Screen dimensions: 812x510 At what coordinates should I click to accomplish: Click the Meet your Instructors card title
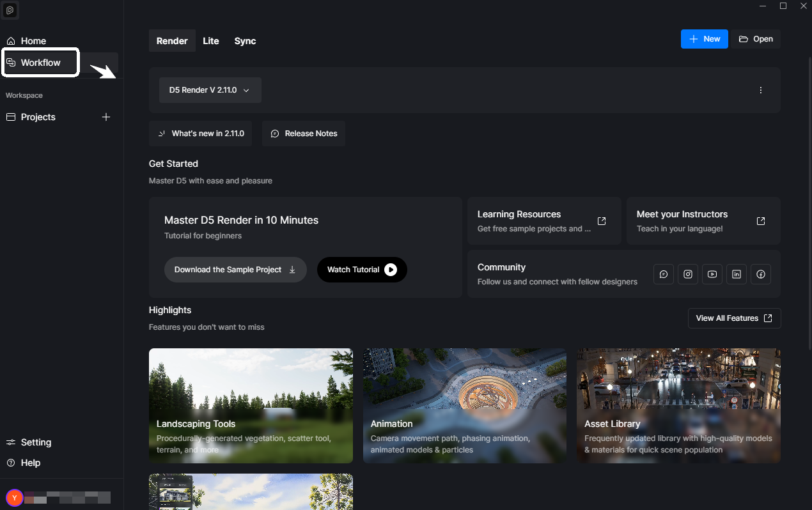[682, 214]
